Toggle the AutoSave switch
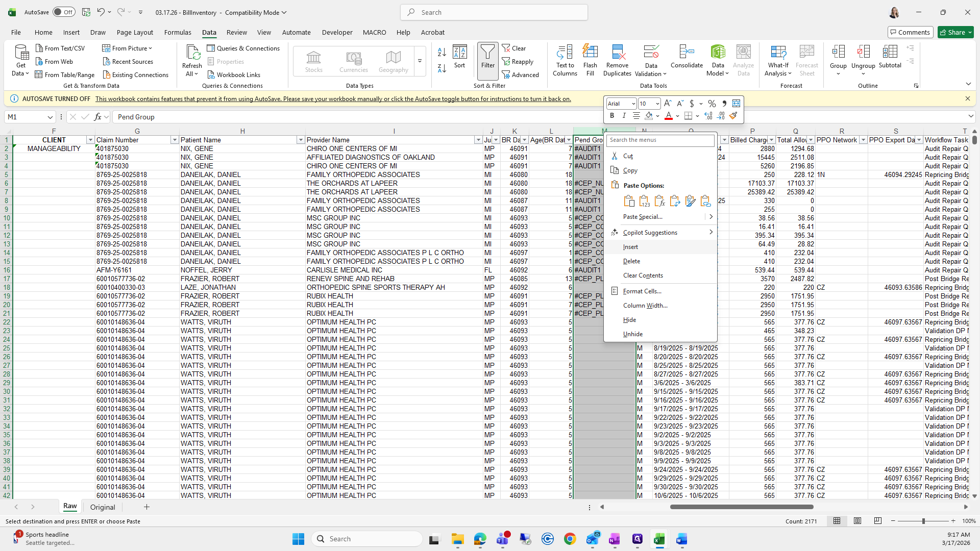Screen dimensions: 980x551 [x=64, y=12]
